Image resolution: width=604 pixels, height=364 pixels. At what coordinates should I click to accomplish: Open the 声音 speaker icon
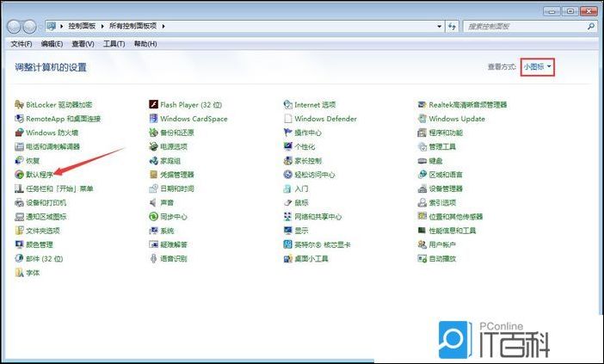[x=153, y=202]
